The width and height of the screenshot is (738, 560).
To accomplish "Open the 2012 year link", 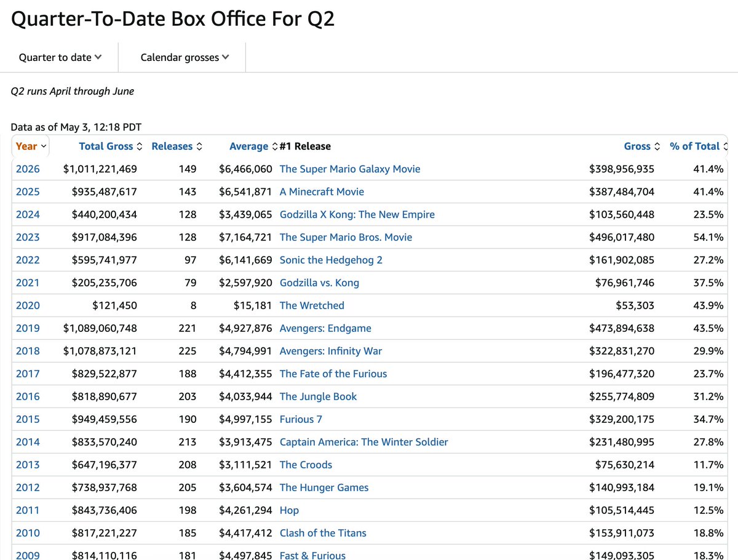I will pos(28,487).
